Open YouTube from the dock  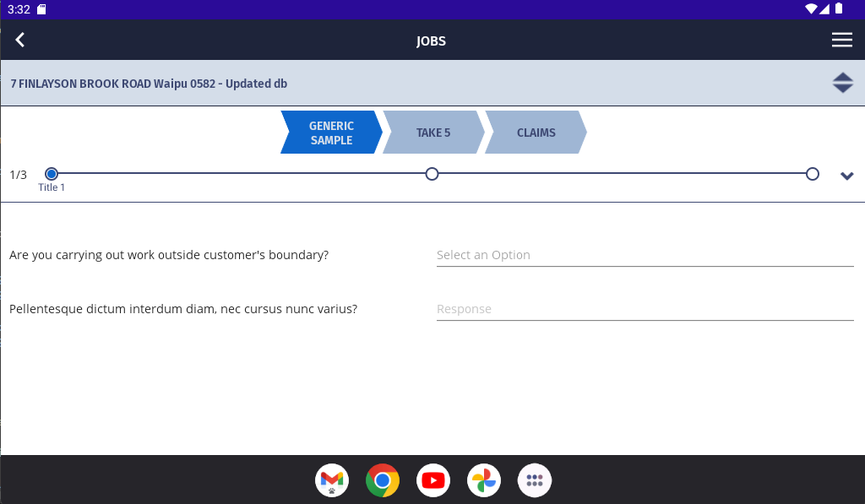click(433, 480)
